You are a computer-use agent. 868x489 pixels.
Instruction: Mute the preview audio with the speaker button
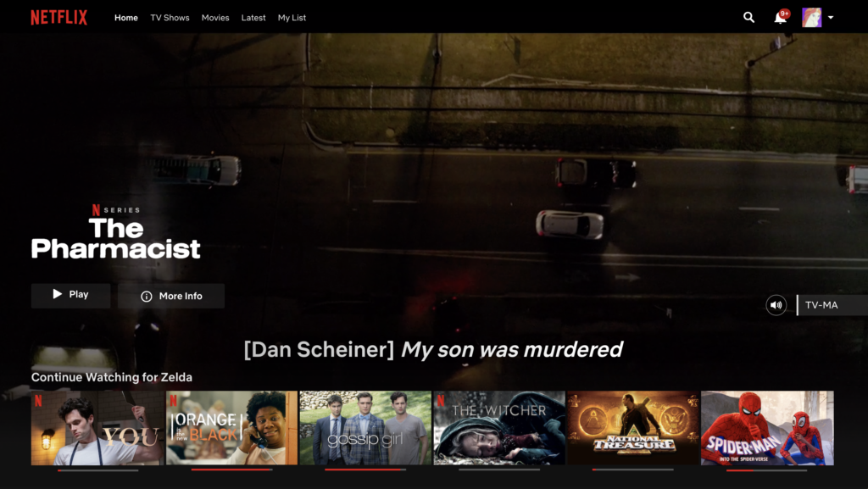[776, 305]
